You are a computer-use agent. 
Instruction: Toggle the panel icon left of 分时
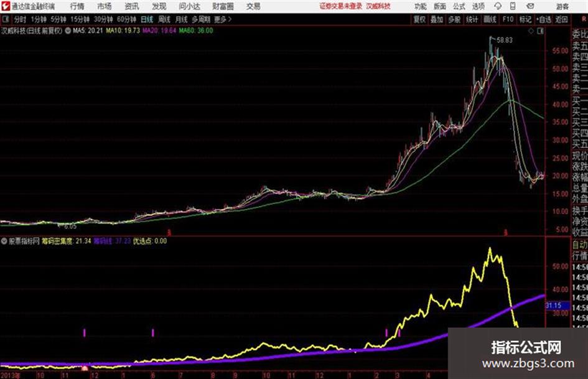tap(5, 19)
